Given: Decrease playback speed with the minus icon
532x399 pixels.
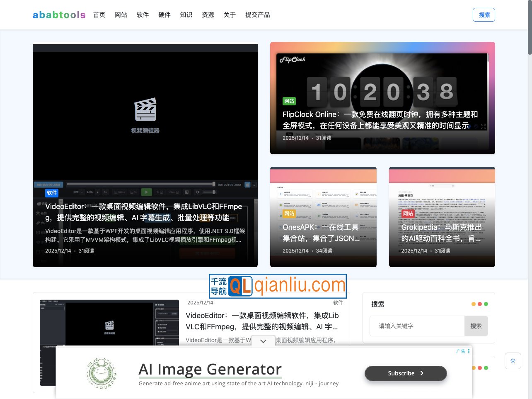Looking at the screenshot, I should [81, 192].
